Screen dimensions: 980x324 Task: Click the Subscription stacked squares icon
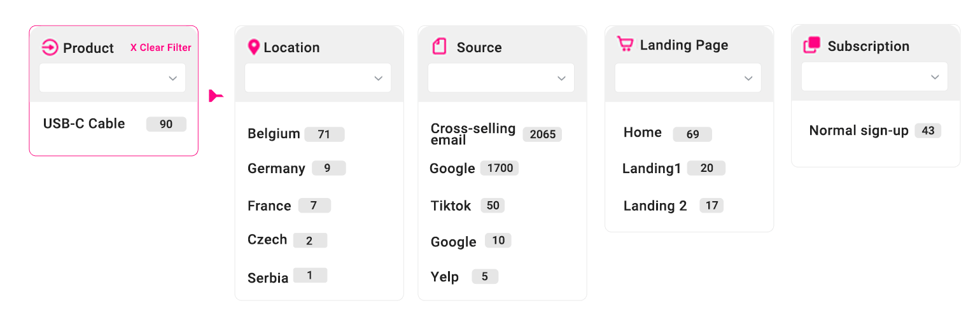pyautogui.click(x=811, y=45)
